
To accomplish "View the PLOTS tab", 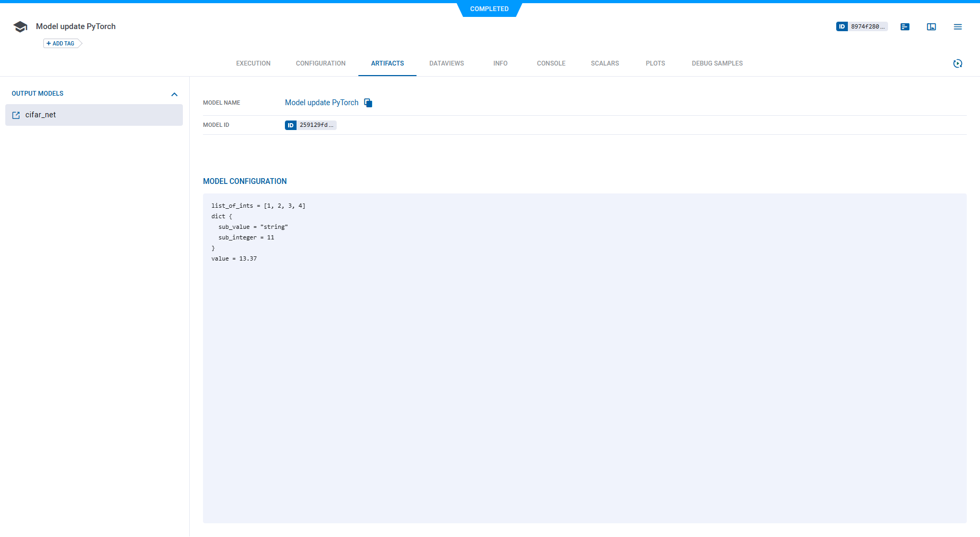I will [x=655, y=63].
